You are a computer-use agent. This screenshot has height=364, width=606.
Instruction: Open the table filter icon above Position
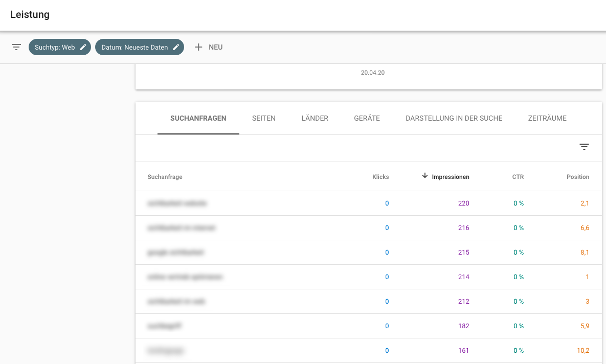[x=584, y=147]
